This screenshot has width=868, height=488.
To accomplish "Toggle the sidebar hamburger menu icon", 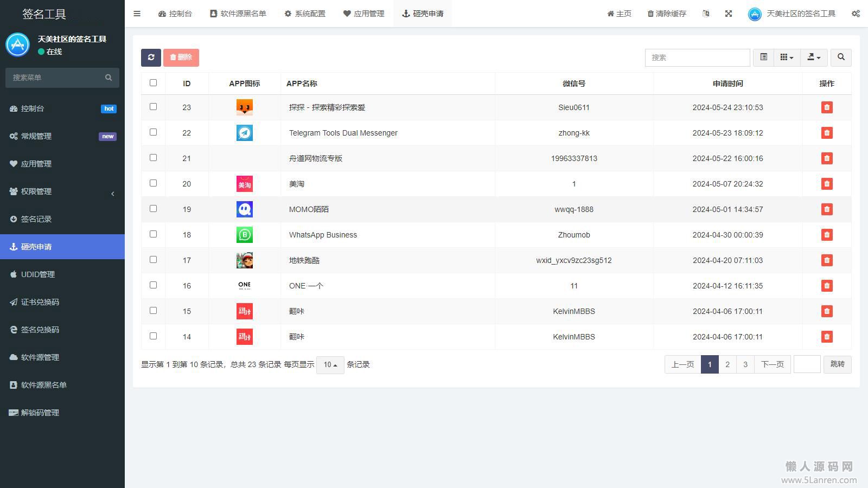I will [x=137, y=14].
